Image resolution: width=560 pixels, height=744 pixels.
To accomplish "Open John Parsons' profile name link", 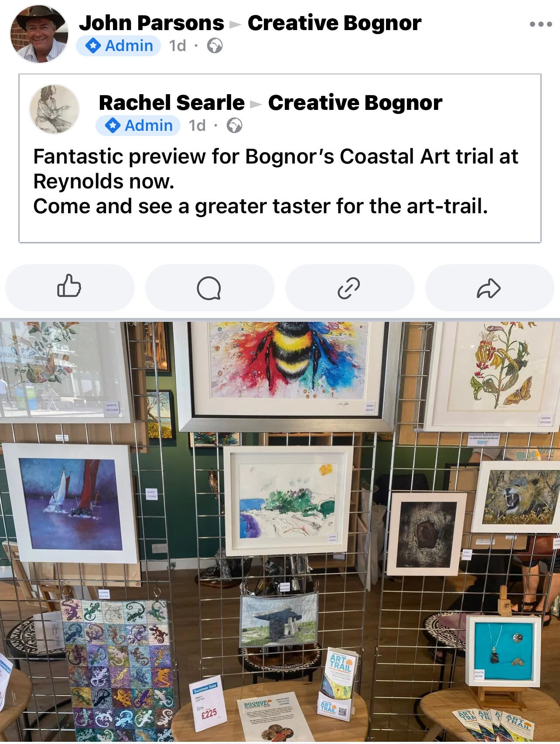I will [x=151, y=23].
